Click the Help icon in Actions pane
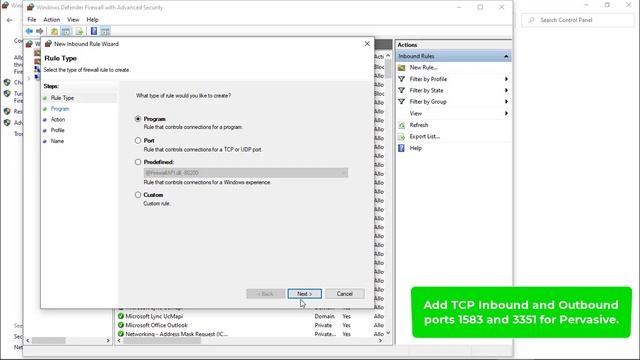The width and height of the screenshot is (640, 360). pyautogui.click(x=402, y=148)
